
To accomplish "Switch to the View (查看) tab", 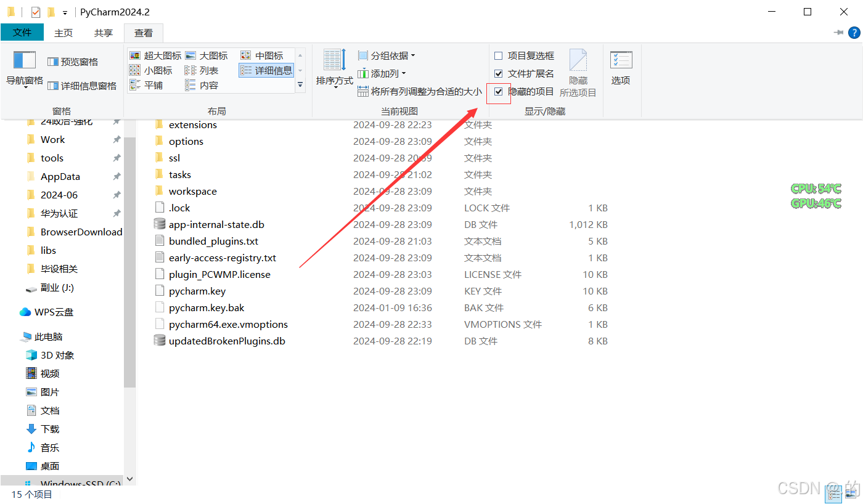I will [144, 33].
